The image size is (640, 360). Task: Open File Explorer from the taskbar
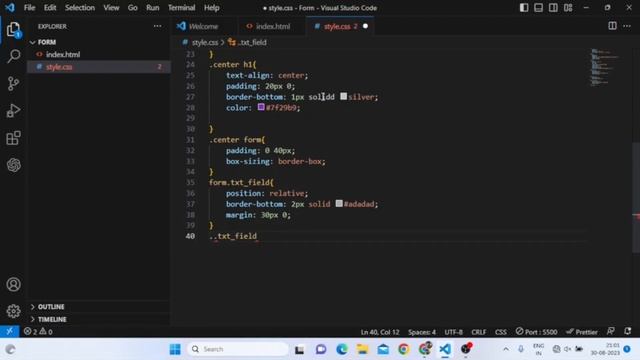pos(362,349)
